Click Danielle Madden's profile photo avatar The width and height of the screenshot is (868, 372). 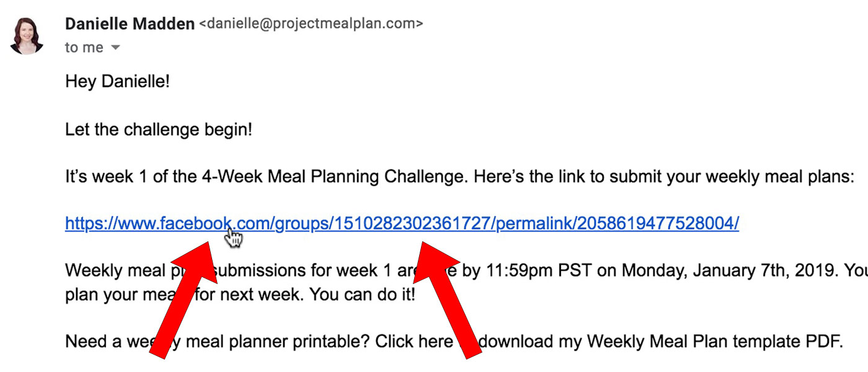point(27,35)
